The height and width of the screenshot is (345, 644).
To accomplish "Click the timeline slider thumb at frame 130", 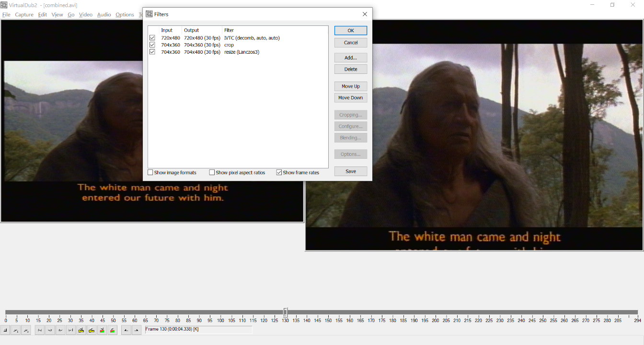I will point(285,312).
